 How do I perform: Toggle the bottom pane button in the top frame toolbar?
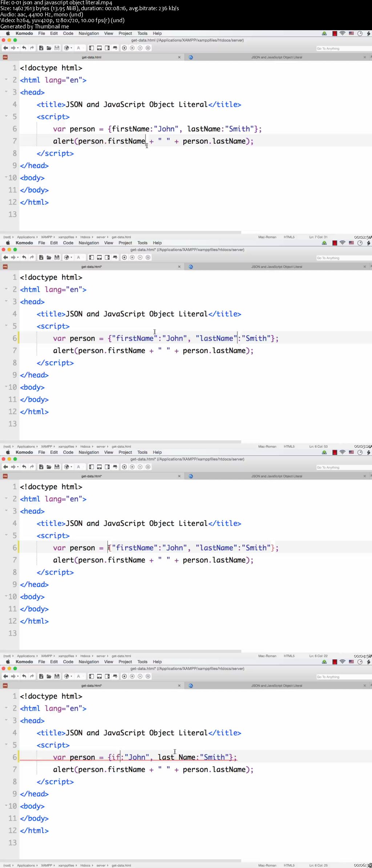click(99, 48)
